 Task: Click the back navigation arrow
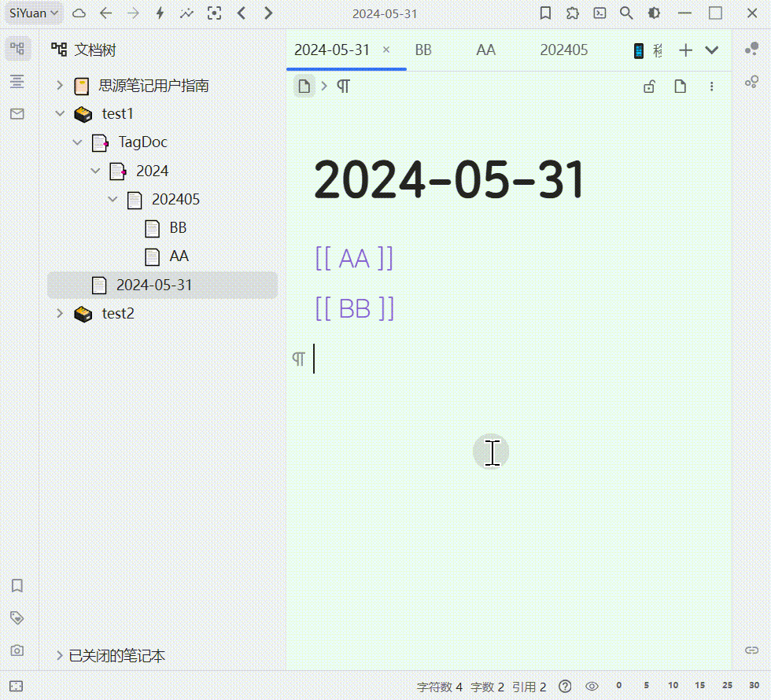click(106, 13)
